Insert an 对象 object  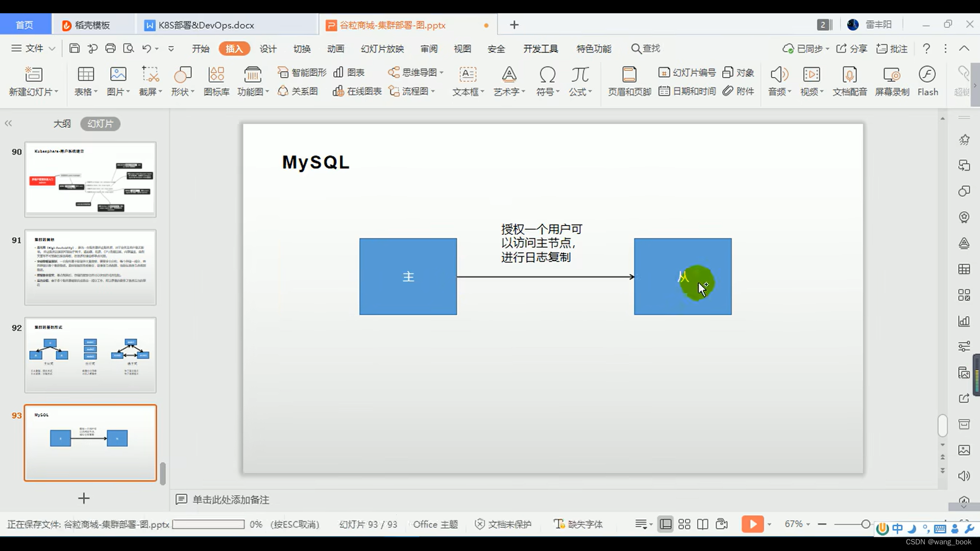[739, 72]
